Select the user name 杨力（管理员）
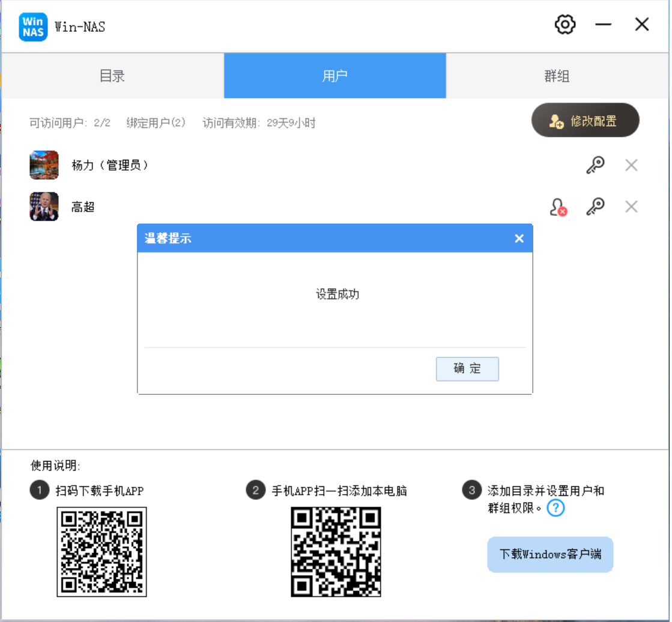This screenshot has height=622, width=672. 110,165
